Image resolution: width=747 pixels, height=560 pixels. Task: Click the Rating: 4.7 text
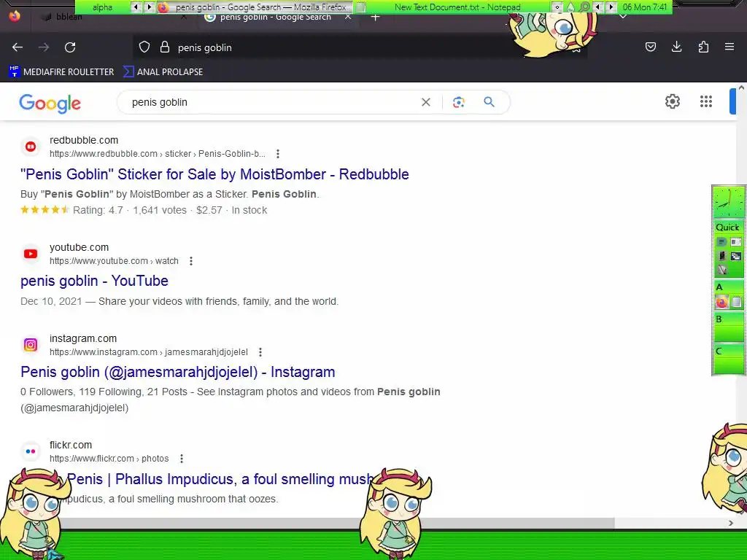pos(98,210)
